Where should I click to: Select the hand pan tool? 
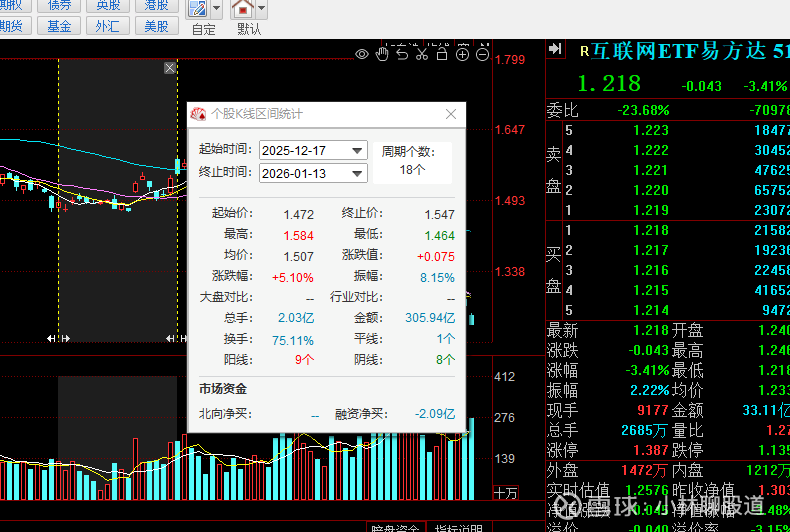tap(382, 53)
